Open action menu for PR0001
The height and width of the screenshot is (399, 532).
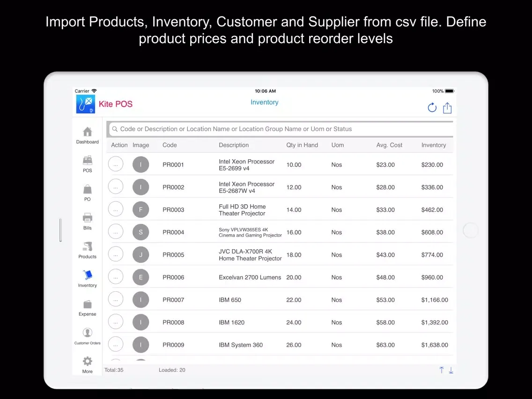[116, 164]
